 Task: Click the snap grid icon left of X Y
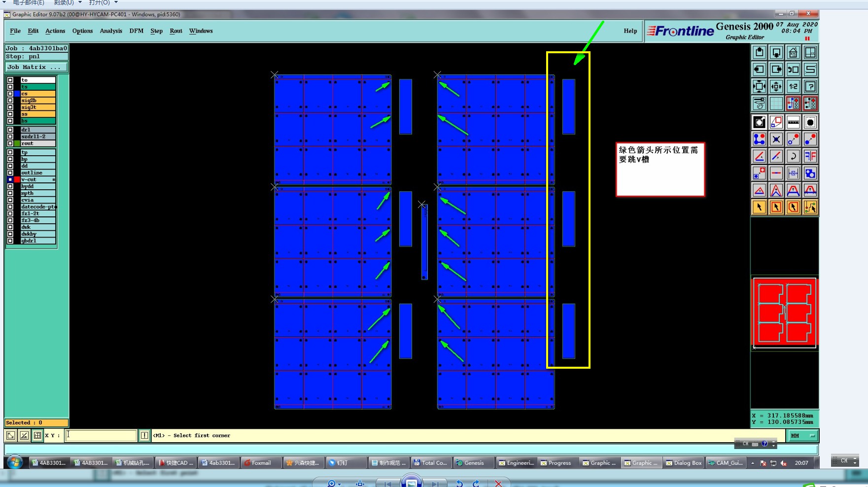(x=37, y=435)
